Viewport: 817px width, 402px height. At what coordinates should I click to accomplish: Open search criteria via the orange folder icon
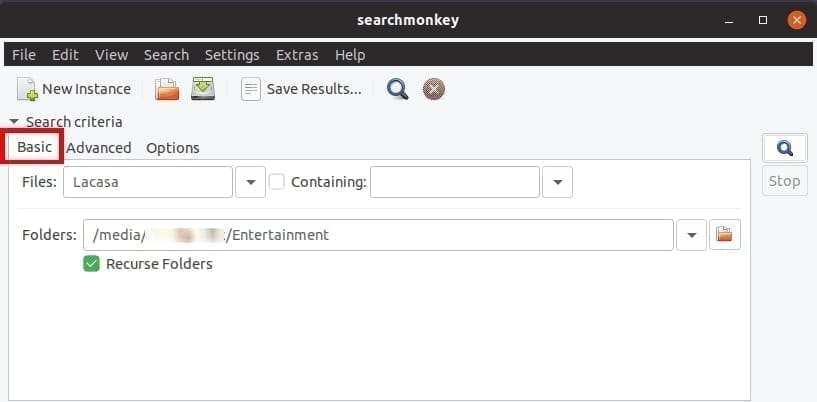click(167, 89)
